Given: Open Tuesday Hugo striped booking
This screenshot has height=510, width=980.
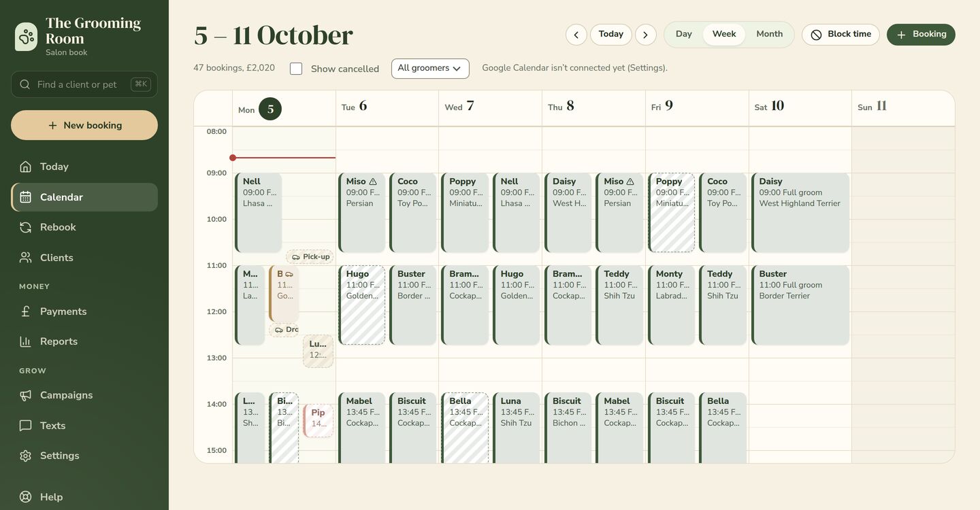Looking at the screenshot, I should (362, 305).
